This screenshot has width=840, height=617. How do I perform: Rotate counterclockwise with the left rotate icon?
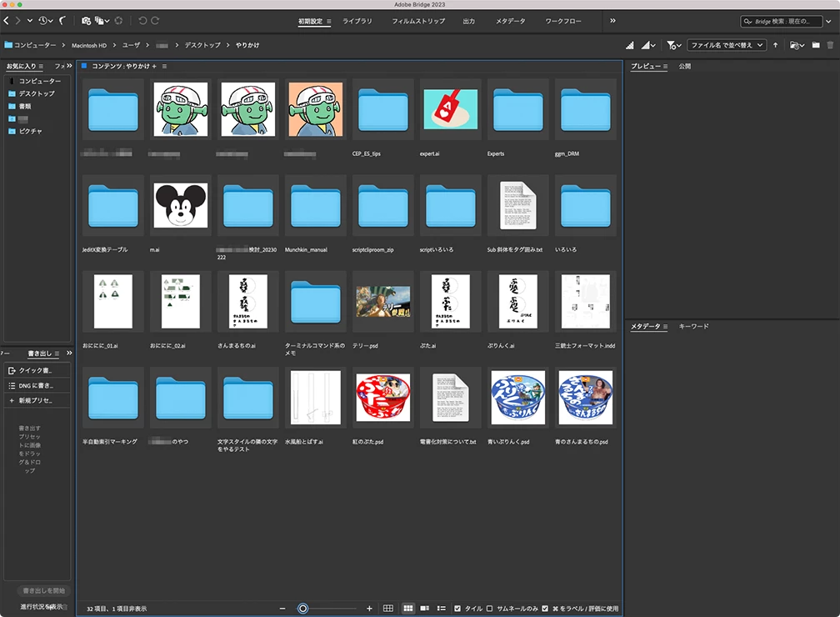tap(142, 21)
